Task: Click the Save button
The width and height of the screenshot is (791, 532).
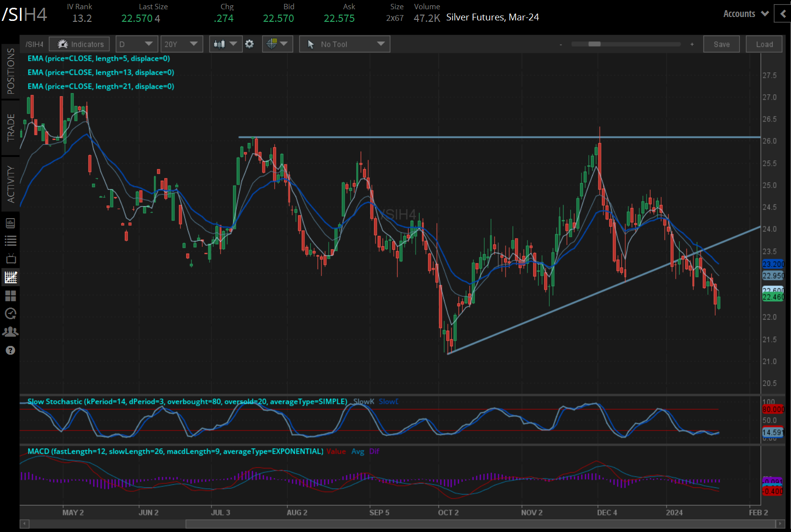Action: click(x=721, y=44)
